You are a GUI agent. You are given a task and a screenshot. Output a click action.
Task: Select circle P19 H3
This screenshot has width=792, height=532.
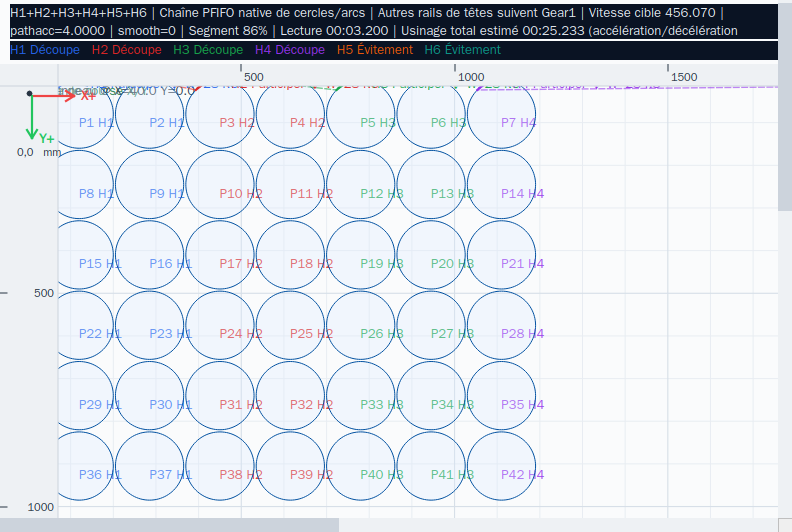coord(361,255)
